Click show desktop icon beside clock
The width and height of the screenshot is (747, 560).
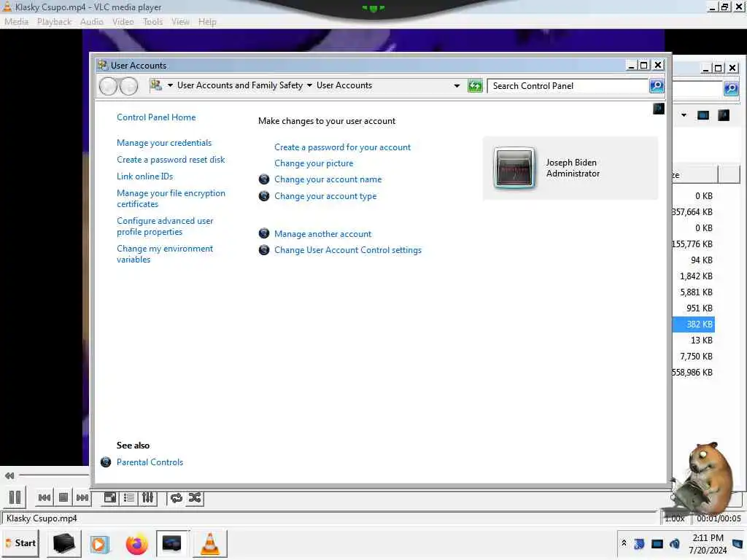[x=738, y=543]
